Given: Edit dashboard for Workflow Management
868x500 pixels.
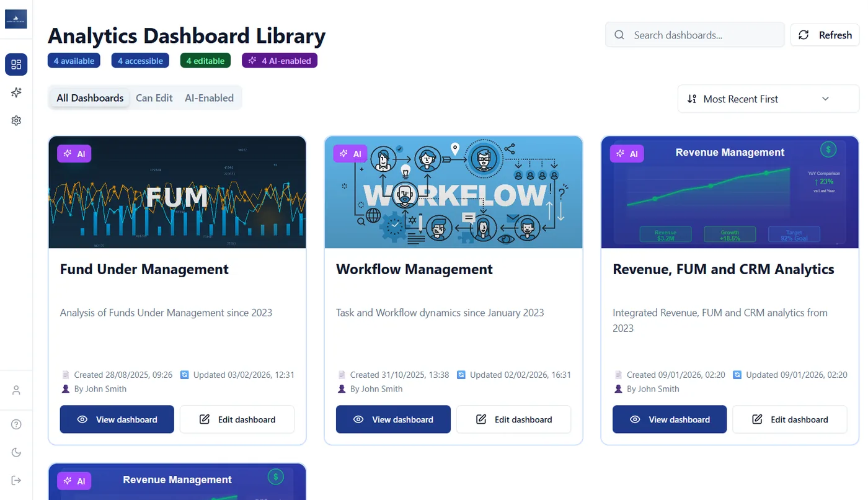Looking at the screenshot, I should coord(514,419).
